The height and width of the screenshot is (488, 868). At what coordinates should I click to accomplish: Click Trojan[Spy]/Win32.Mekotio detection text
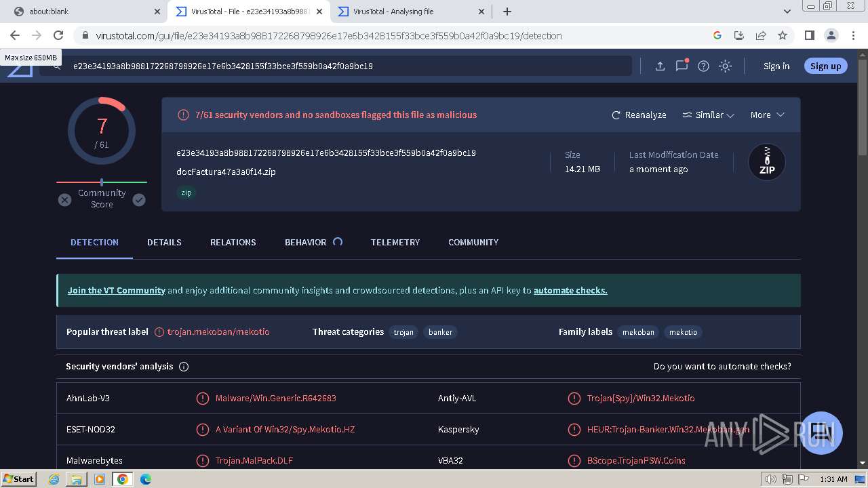pos(641,398)
